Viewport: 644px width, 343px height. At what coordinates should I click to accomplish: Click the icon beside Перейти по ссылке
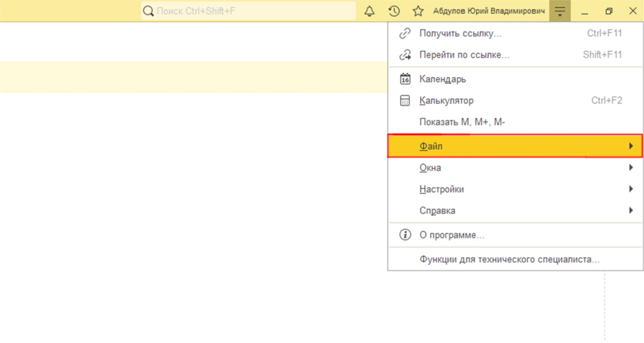tap(405, 55)
